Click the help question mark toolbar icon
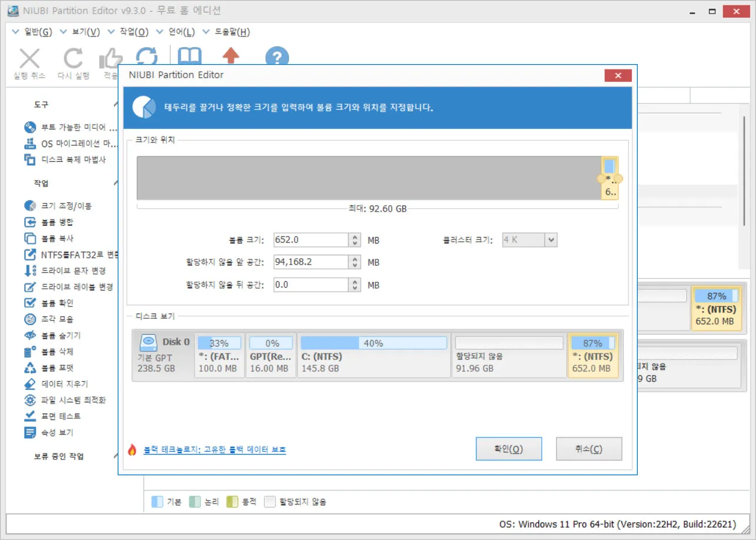This screenshot has width=756, height=540. 277,57
